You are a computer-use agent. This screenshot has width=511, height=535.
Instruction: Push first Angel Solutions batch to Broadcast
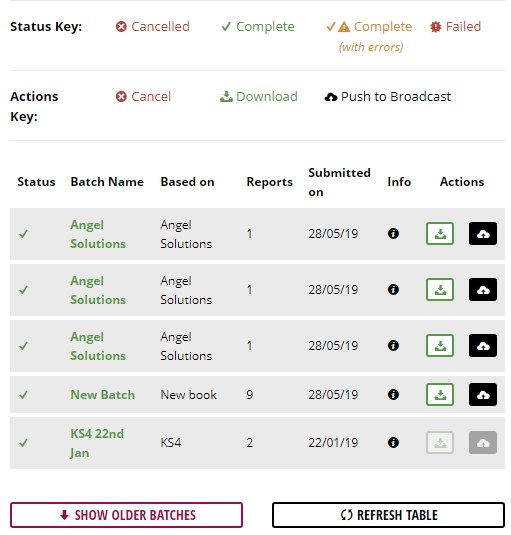coord(483,234)
